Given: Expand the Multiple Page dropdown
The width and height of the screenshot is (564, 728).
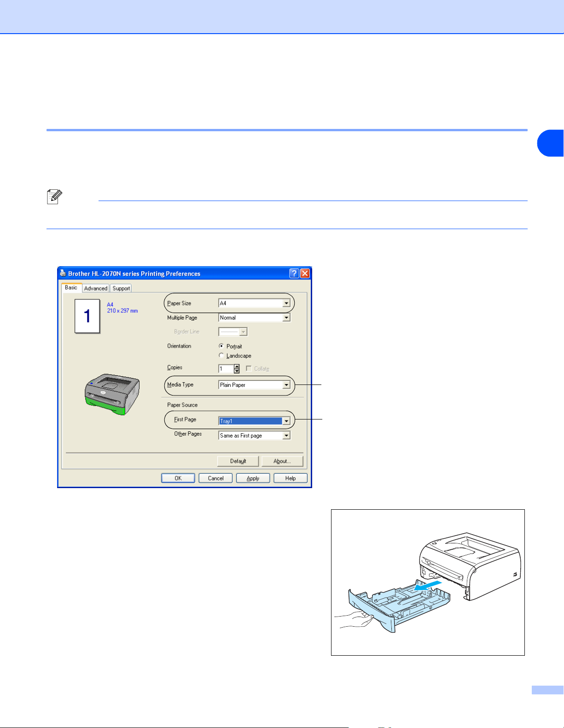Looking at the screenshot, I should tap(286, 318).
